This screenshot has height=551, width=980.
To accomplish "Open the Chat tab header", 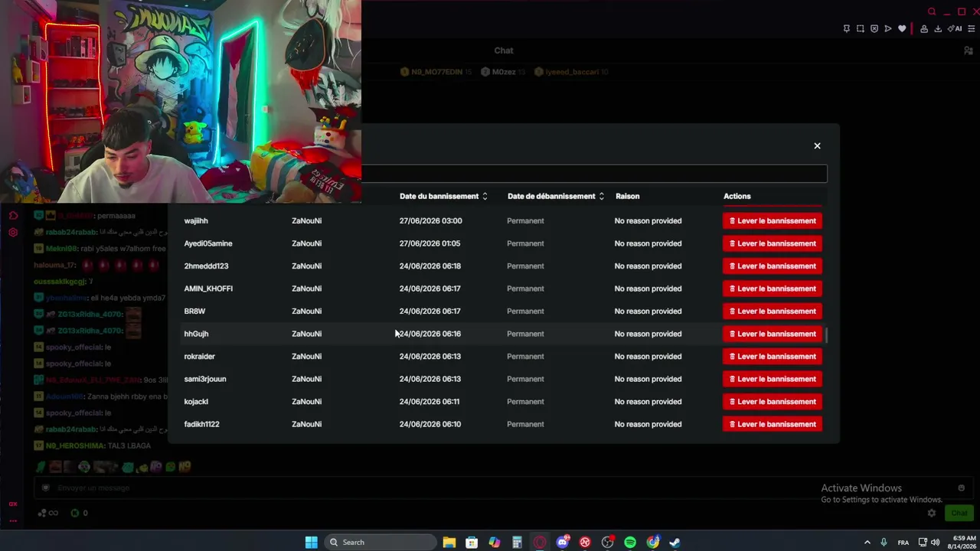I will [x=504, y=51].
